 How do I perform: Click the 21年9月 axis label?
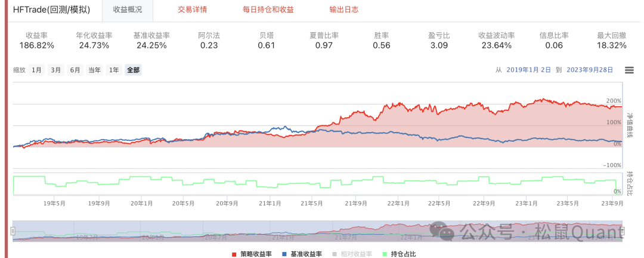click(355, 203)
